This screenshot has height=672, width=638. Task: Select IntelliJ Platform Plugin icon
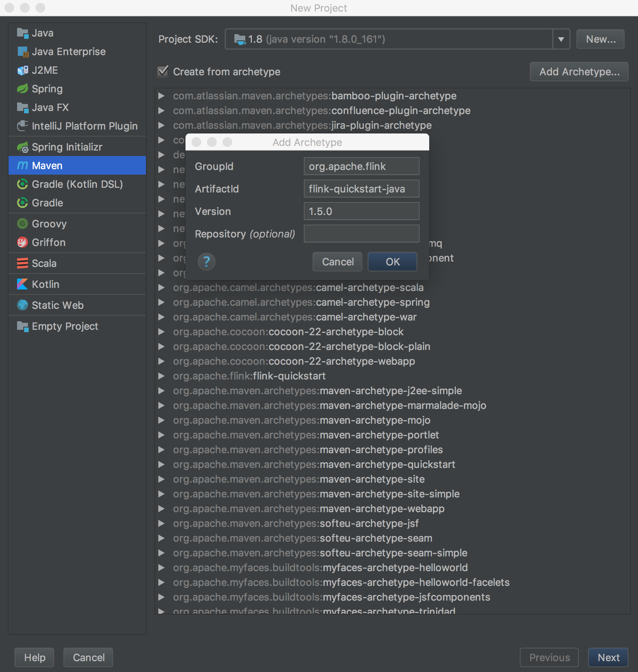[x=23, y=126]
